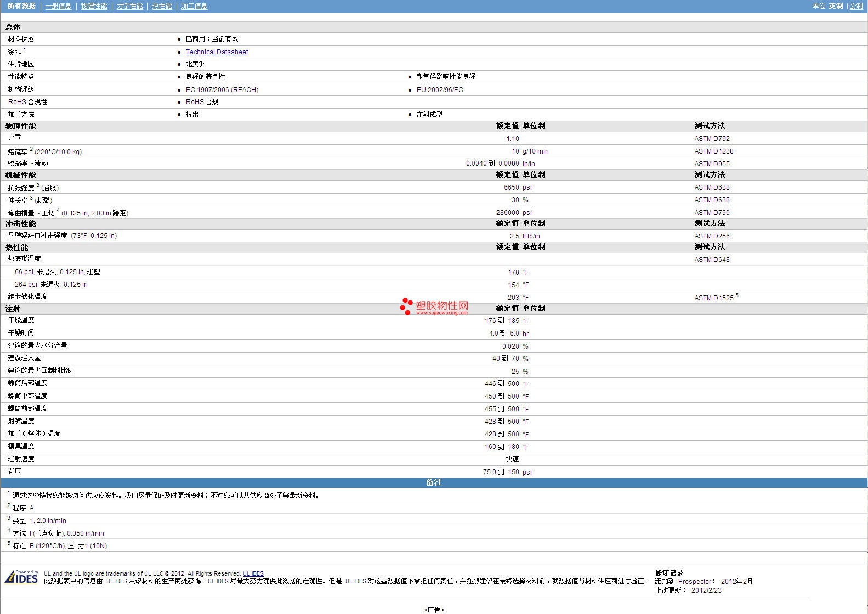Click the red 塑胶物性网 watermark logo
This screenshot has height=614, width=868.
coord(434,306)
